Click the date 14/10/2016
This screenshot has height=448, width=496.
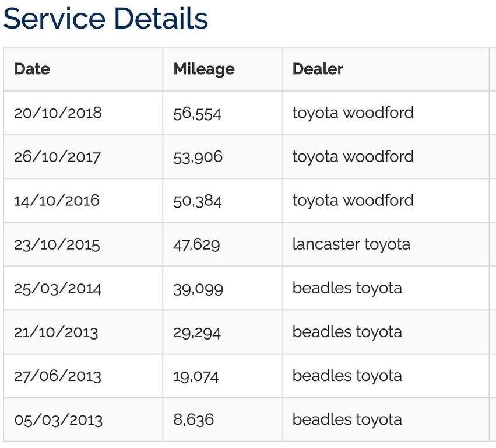coord(57,201)
